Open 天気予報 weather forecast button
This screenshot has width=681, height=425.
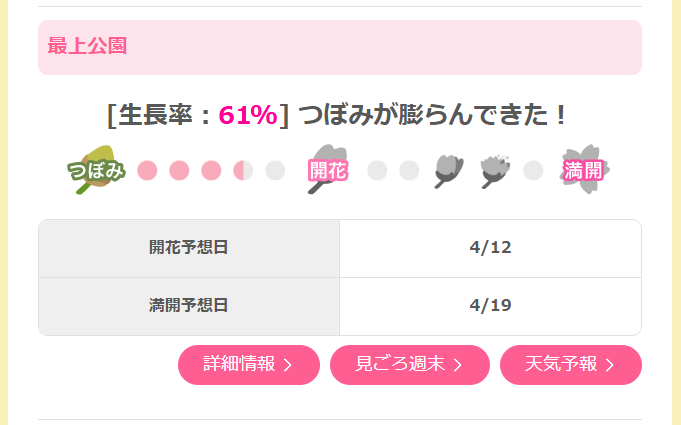(570, 364)
